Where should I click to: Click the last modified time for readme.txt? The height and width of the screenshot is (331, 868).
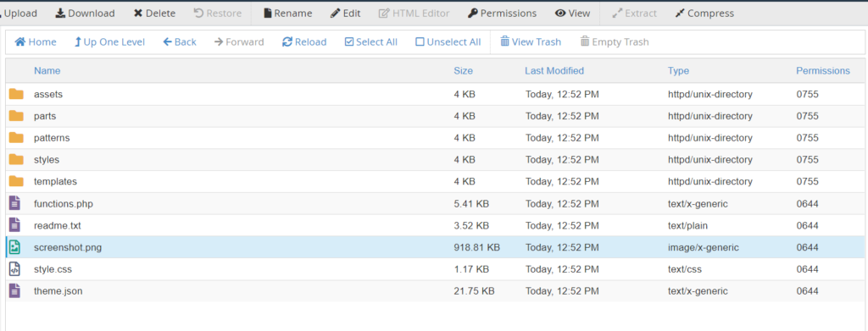click(x=562, y=225)
